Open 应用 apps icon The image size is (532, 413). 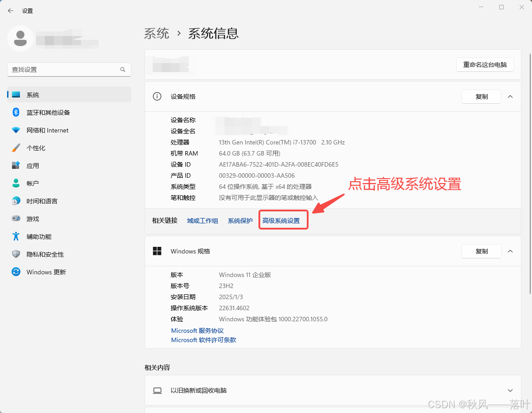click(16, 166)
